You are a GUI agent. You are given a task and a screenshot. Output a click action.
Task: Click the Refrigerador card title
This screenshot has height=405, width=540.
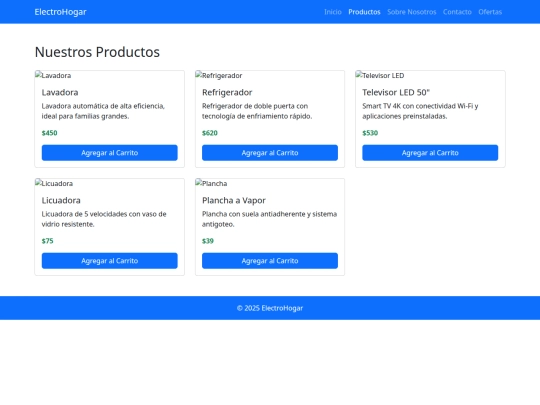tap(227, 92)
